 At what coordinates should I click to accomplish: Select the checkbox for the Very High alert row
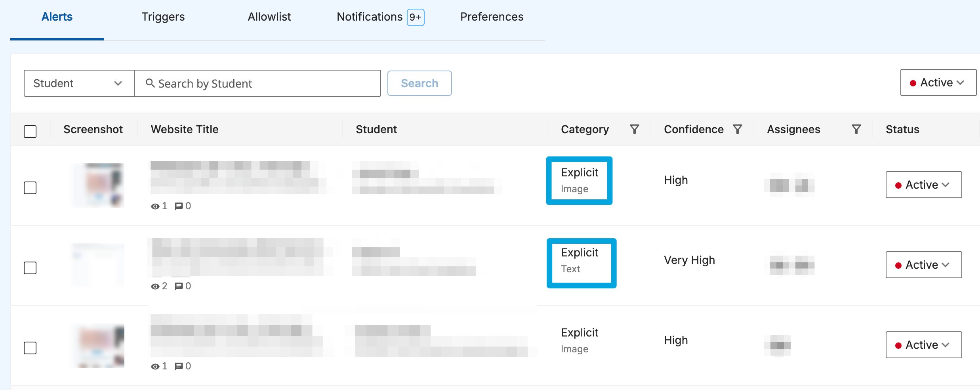[x=30, y=268]
